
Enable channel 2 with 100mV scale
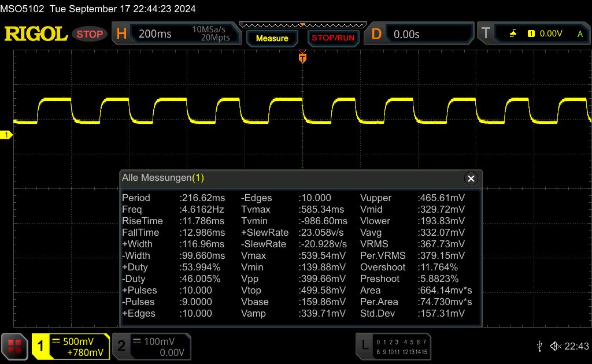151,346
